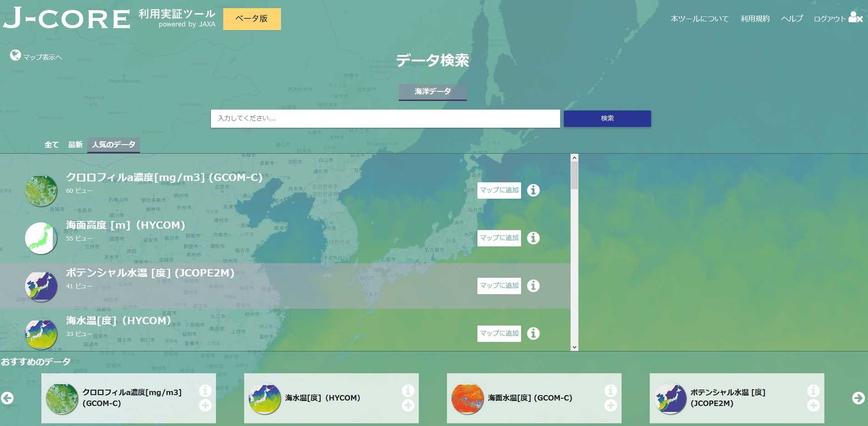Go to previous recommended data with left arrow
Screen dimensions: 868x426
[x=7, y=398]
